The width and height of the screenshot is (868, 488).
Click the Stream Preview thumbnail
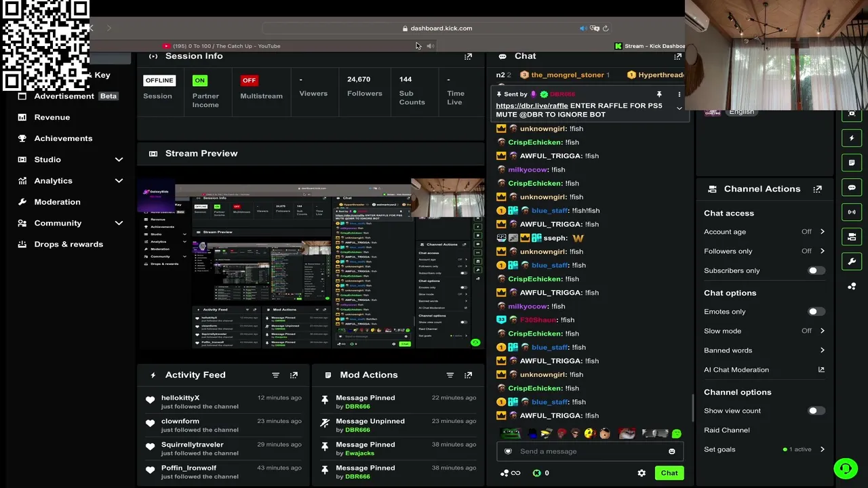pos(311,264)
